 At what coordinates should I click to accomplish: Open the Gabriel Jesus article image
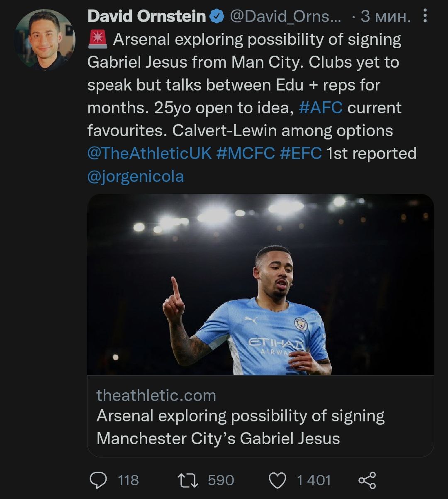coord(261,284)
